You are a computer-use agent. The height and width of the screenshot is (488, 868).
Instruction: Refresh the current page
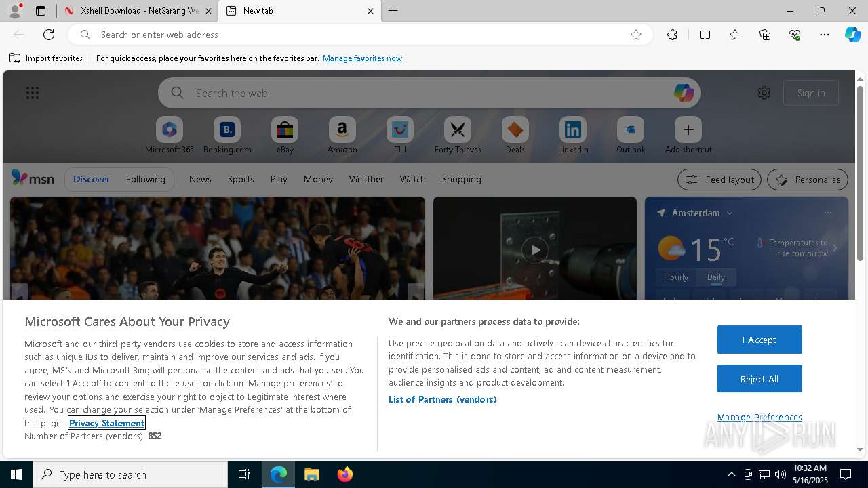pyautogui.click(x=49, y=35)
